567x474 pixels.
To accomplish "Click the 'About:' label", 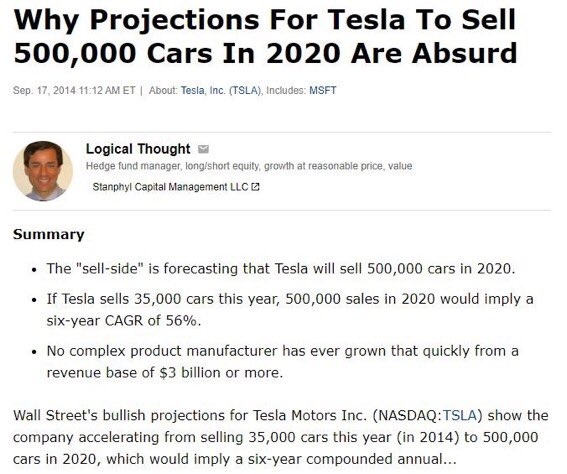I will [163, 90].
